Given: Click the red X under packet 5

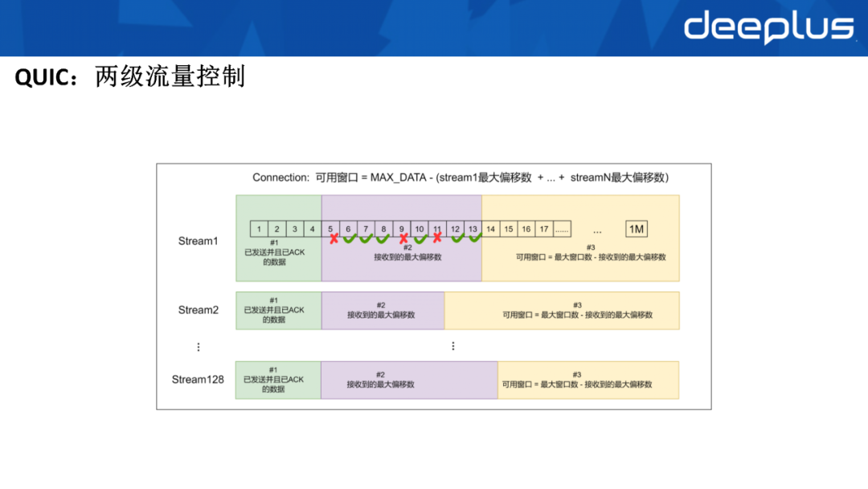Looking at the screenshot, I should click(334, 239).
